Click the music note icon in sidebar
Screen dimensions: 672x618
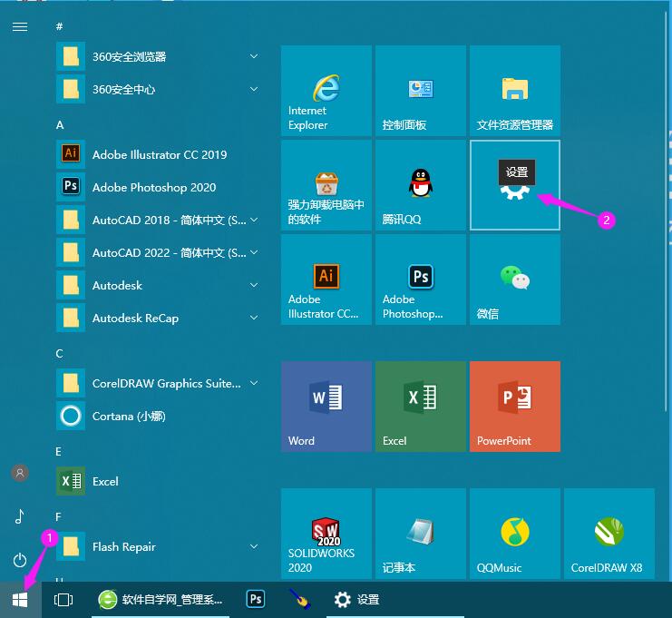click(x=20, y=516)
